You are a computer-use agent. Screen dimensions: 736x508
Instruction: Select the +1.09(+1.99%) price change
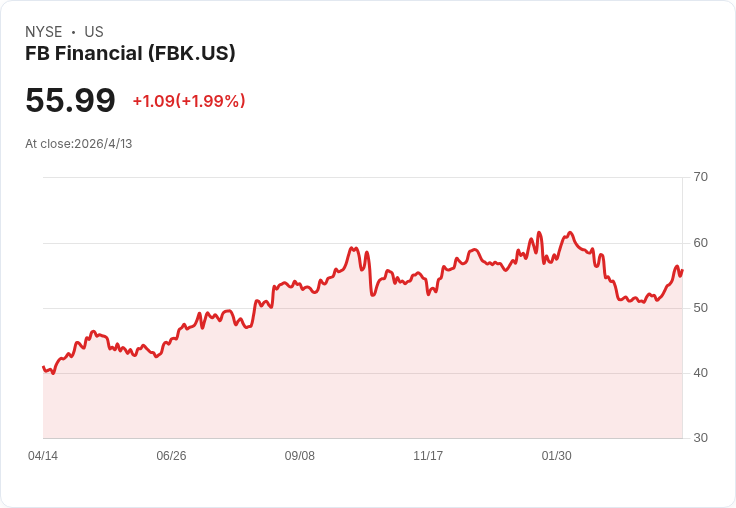(189, 101)
